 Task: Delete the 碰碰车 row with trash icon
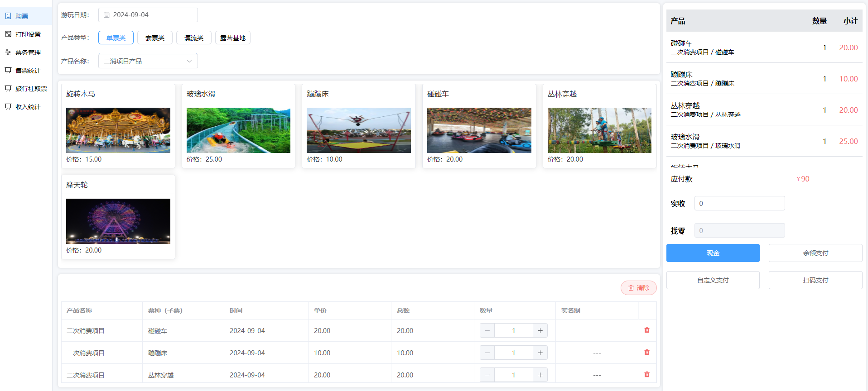point(647,330)
